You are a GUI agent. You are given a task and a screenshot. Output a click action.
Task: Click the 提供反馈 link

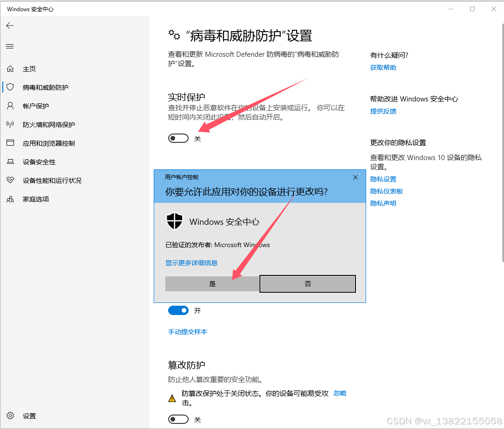(x=383, y=111)
